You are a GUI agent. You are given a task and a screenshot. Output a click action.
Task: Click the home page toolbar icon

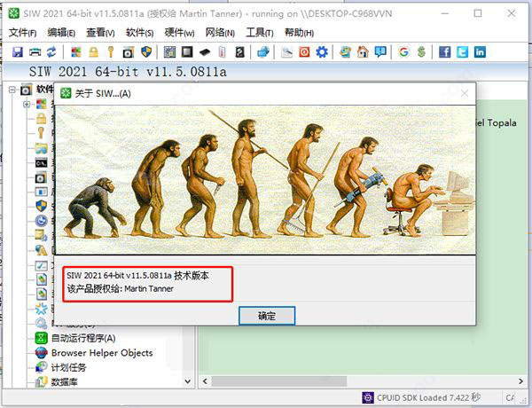[363, 52]
